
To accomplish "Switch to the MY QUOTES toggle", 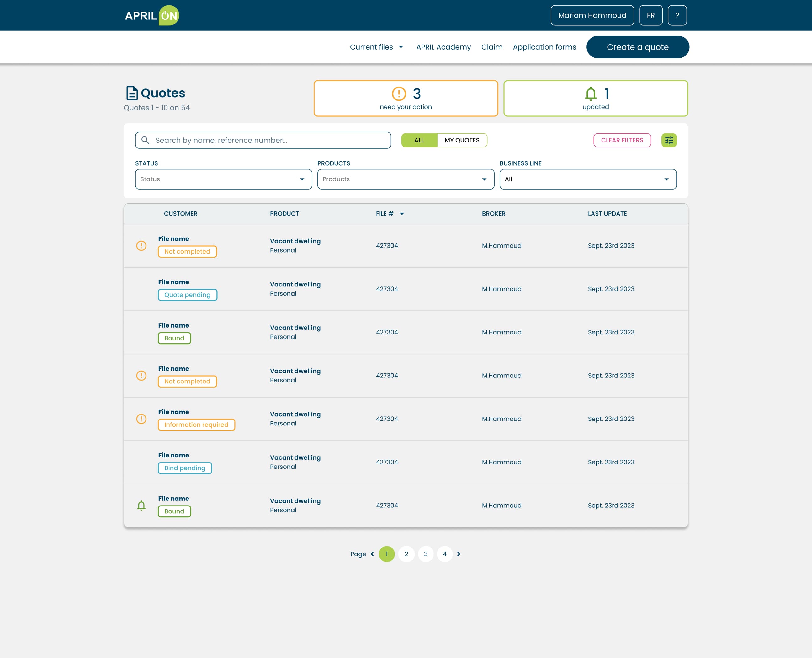I will [x=462, y=140].
